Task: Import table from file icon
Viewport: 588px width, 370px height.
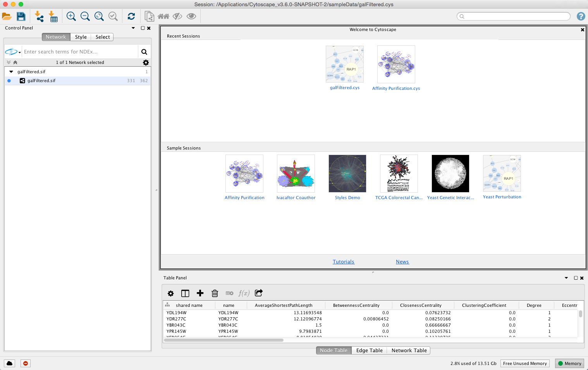Action: point(53,16)
